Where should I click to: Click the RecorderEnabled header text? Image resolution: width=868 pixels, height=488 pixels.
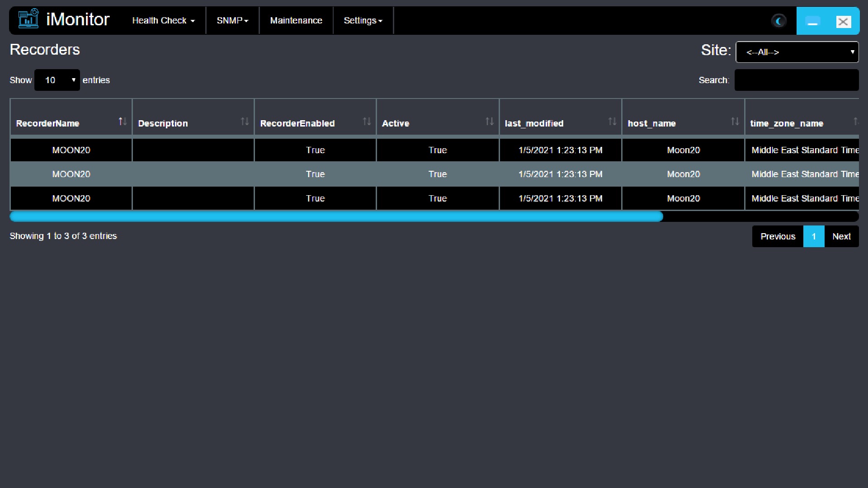coord(297,123)
